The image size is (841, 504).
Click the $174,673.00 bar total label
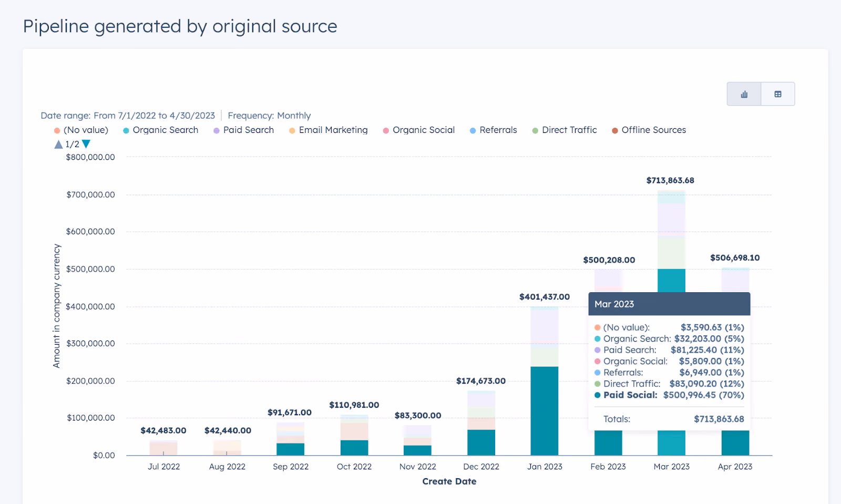(481, 381)
